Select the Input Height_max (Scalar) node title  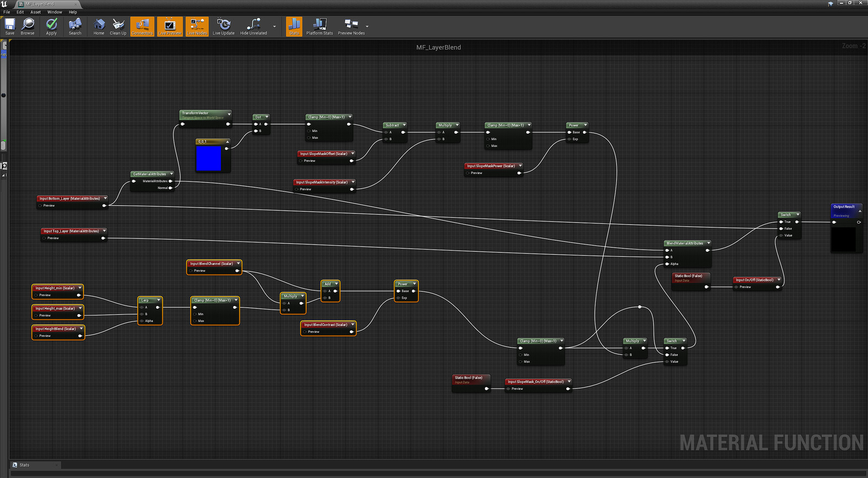click(55, 308)
